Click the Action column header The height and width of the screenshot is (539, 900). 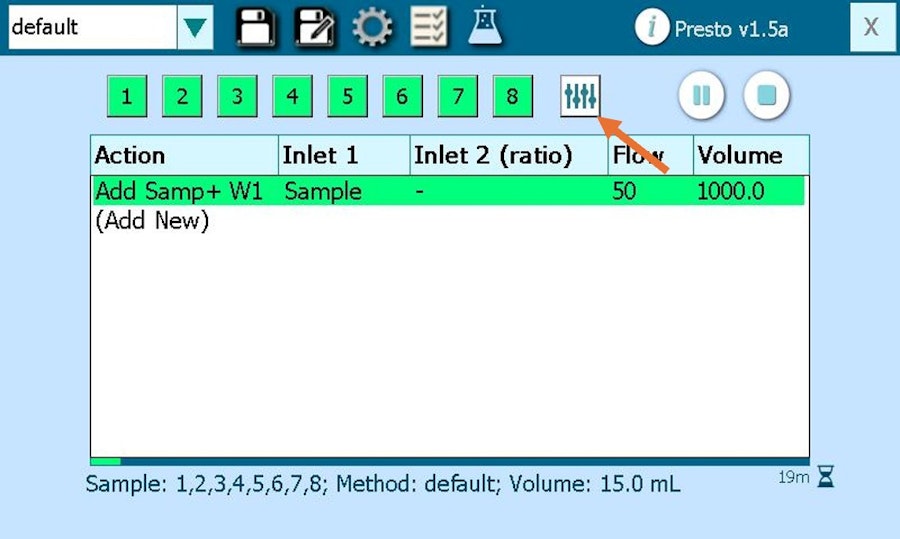[185, 155]
